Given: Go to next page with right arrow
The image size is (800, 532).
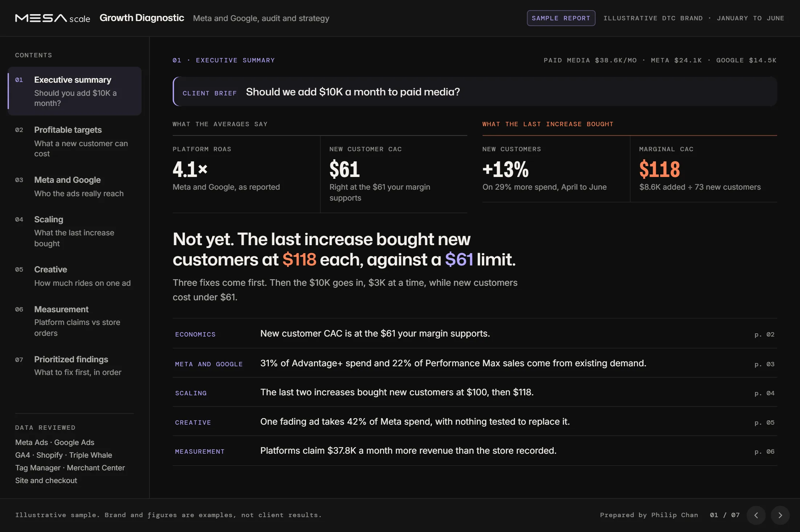Looking at the screenshot, I should point(780,515).
